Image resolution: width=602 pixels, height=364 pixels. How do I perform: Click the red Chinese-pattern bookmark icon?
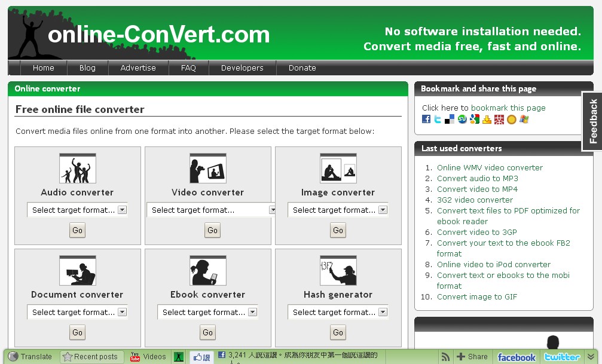[x=499, y=120]
